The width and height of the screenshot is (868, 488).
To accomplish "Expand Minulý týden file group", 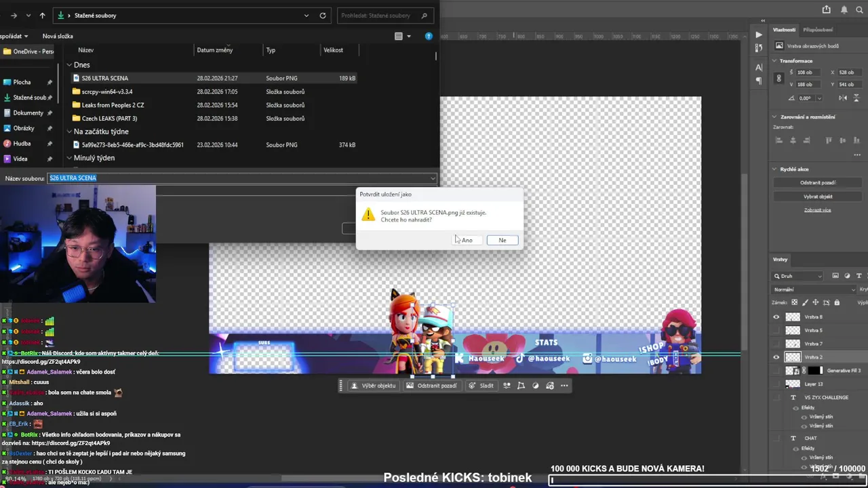I will click(69, 158).
